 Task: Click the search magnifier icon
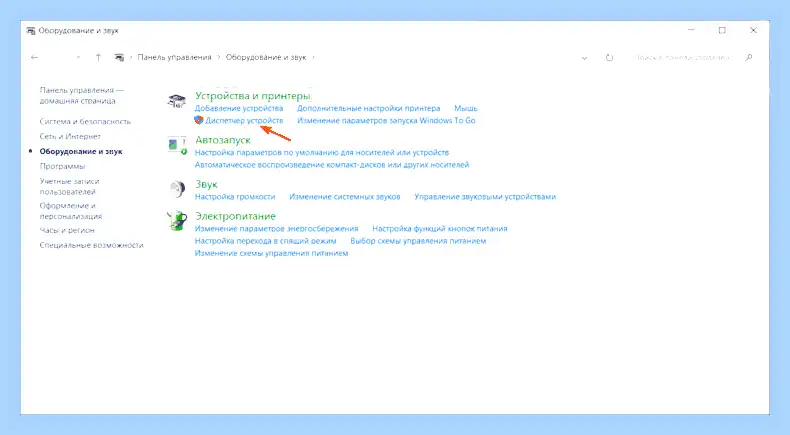click(x=749, y=57)
